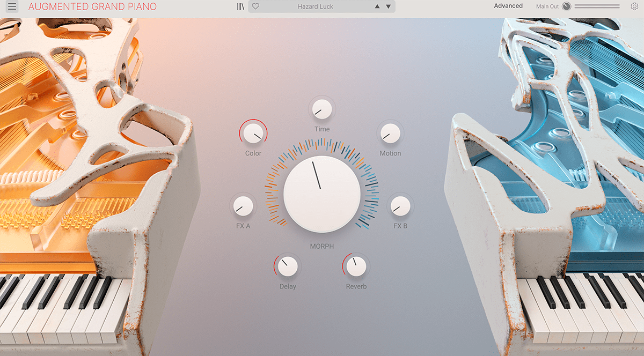Image resolution: width=644 pixels, height=356 pixels.
Task: Open the preset library browser icon
Action: click(x=240, y=6)
